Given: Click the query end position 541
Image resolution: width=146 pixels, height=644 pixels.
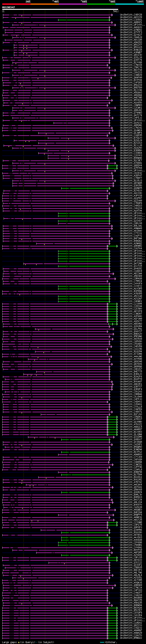Looking at the screenshot, I should pos(115,11).
